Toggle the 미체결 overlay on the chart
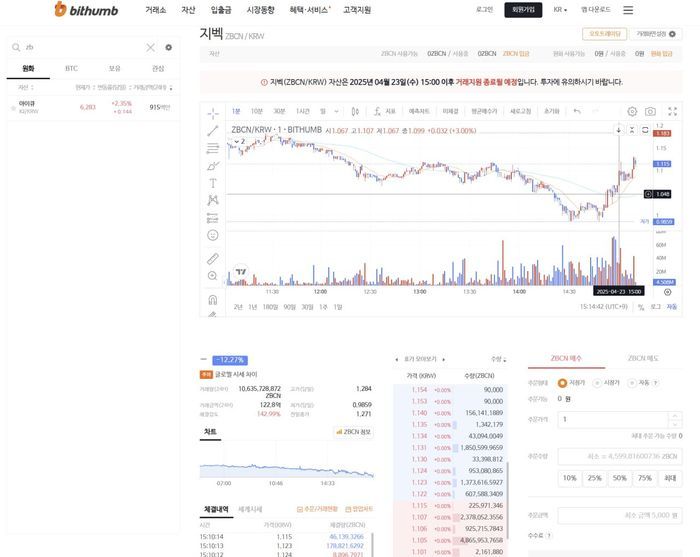Image resolution: width=700 pixels, height=557 pixels. click(x=450, y=111)
